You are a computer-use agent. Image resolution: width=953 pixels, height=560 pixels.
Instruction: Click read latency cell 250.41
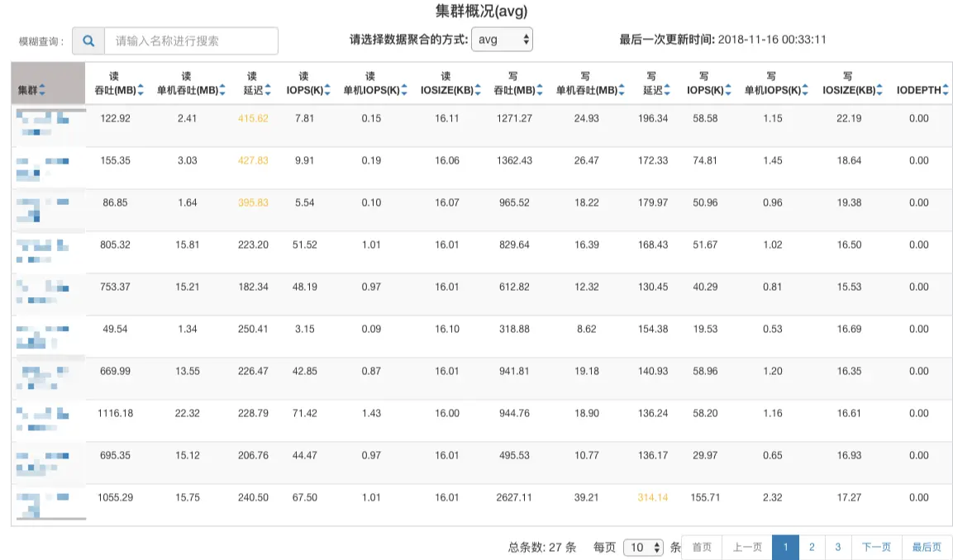253,330
